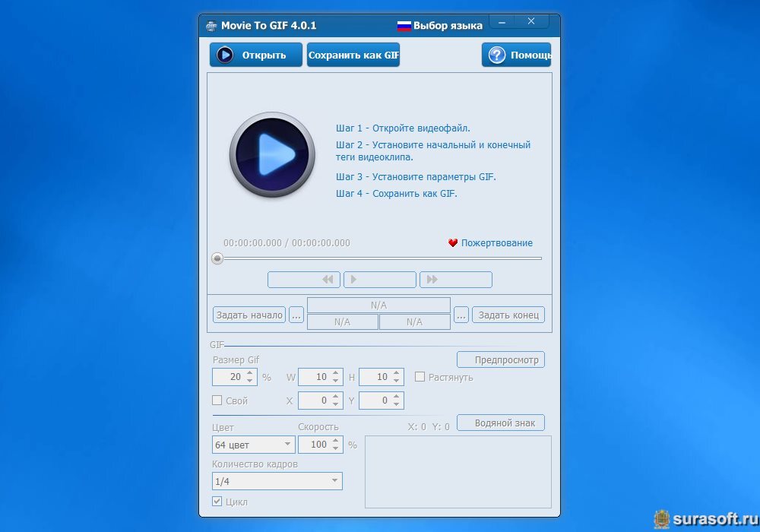The height and width of the screenshot is (532, 760).
Task: Decrease the H height spinner
Action: 397,381
